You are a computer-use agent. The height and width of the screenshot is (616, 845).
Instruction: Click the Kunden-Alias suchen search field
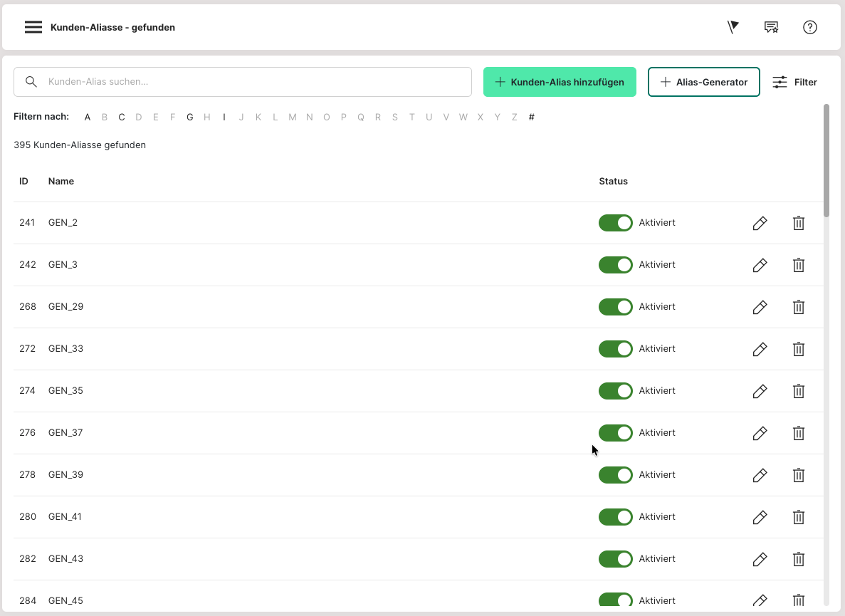pyautogui.click(x=242, y=82)
